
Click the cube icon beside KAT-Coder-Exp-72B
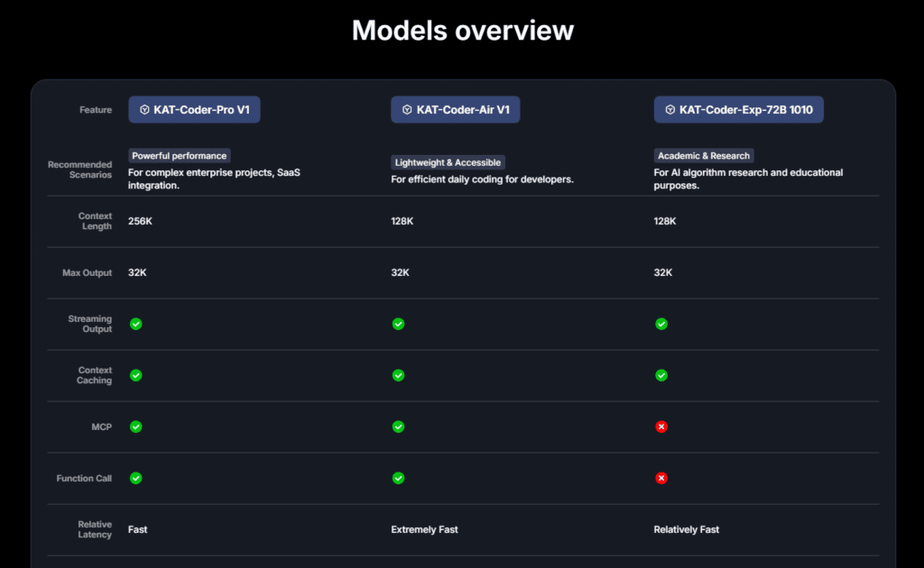[x=670, y=110]
